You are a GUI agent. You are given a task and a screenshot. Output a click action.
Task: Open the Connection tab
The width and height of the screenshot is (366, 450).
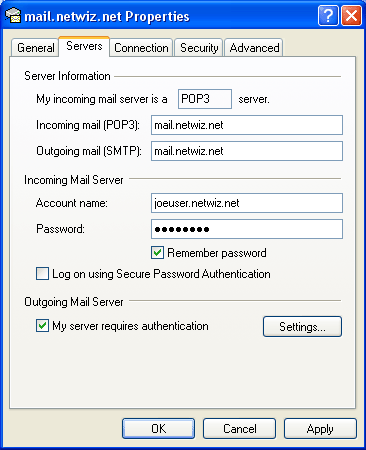pos(141,48)
